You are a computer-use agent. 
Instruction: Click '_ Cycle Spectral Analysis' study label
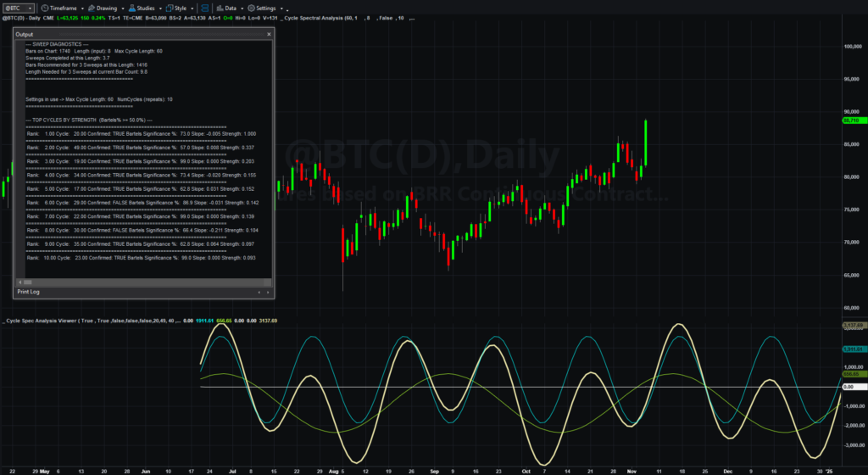(312, 19)
